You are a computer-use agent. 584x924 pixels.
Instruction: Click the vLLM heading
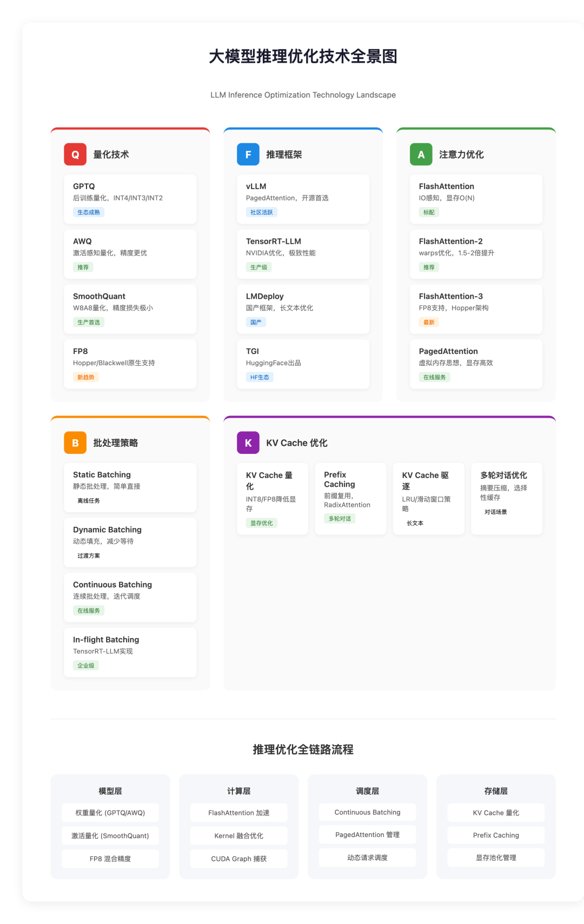point(256,186)
